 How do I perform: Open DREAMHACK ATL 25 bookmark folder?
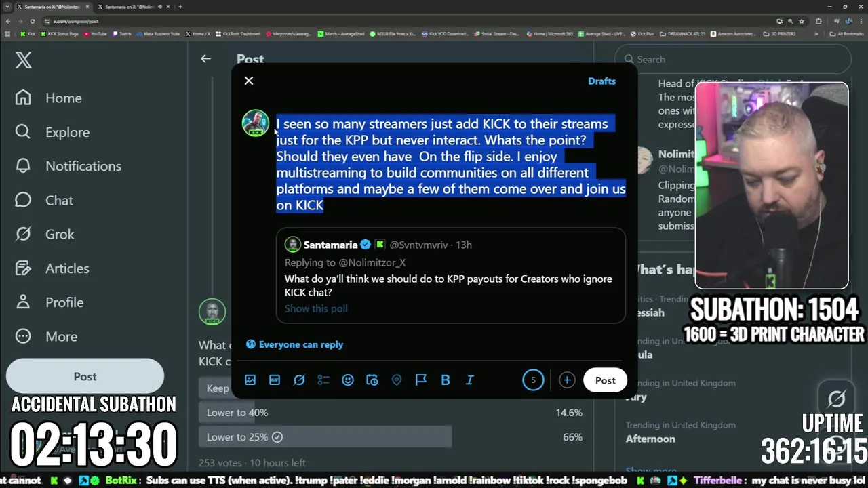[x=683, y=33]
